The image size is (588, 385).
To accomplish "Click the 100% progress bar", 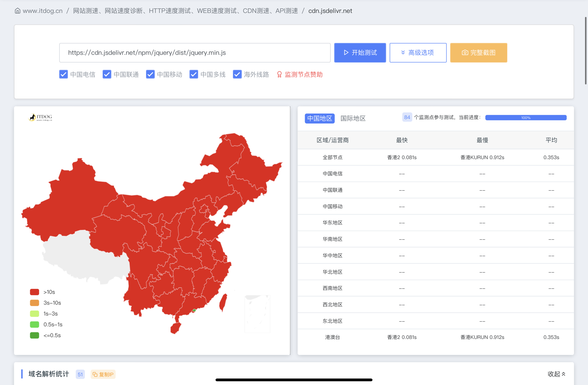I will tap(526, 118).
